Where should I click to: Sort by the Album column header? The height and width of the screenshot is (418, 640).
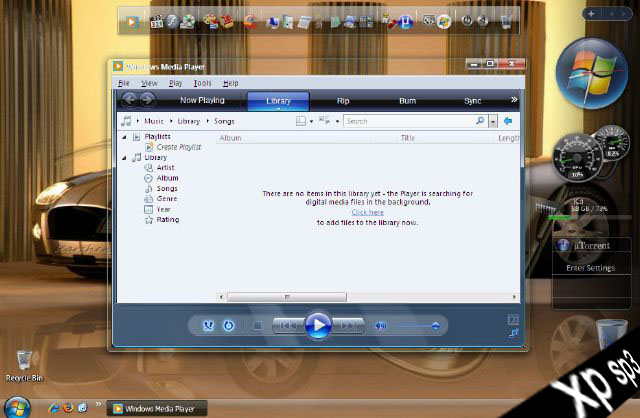tap(231, 138)
